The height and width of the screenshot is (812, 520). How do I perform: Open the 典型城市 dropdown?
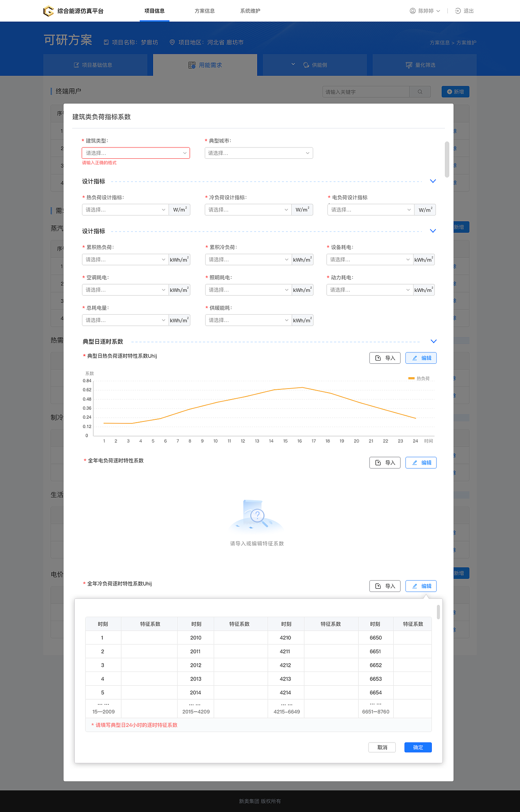[x=259, y=153]
